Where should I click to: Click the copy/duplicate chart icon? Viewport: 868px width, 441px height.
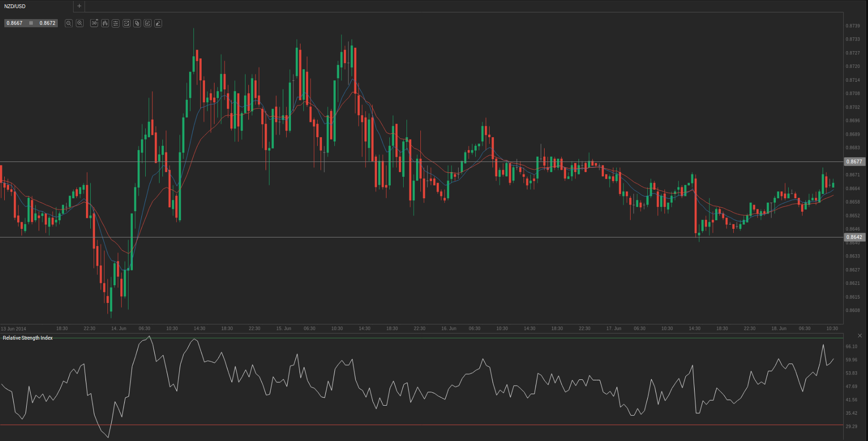[137, 23]
